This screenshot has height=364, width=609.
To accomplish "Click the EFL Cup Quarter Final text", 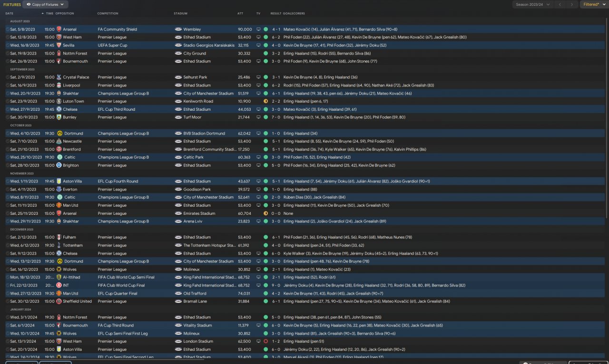I will click(x=117, y=293).
